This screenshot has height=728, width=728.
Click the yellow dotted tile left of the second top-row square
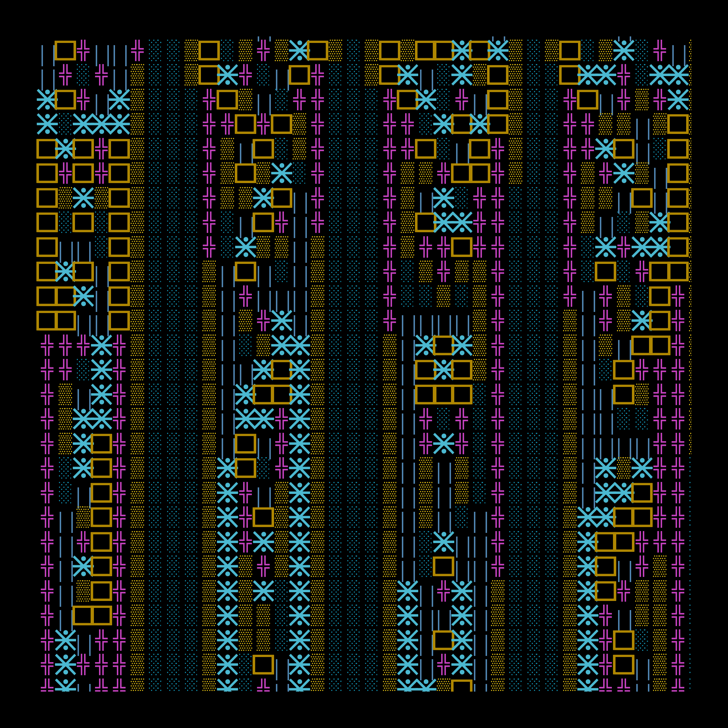tap(191, 51)
